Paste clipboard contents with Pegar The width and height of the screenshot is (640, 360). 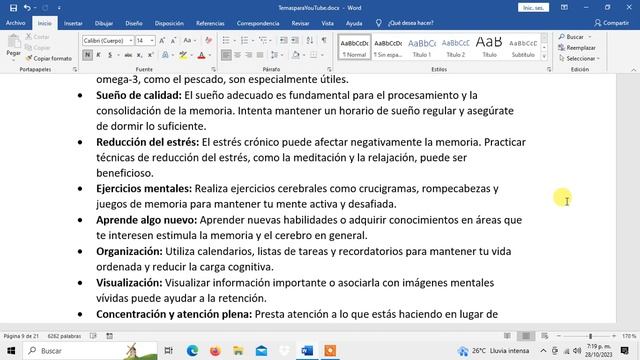[x=13, y=48]
